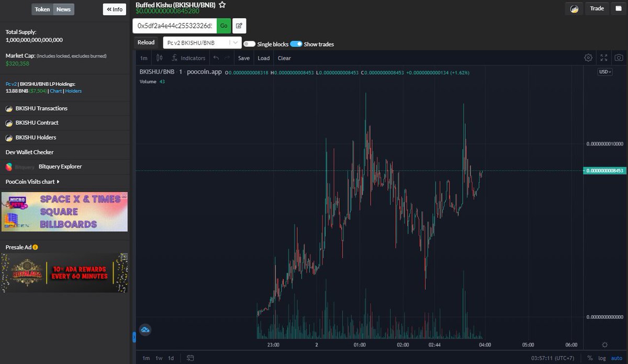Click Save in the chart toolbar
The height and width of the screenshot is (364, 628).
tap(244, 58)
